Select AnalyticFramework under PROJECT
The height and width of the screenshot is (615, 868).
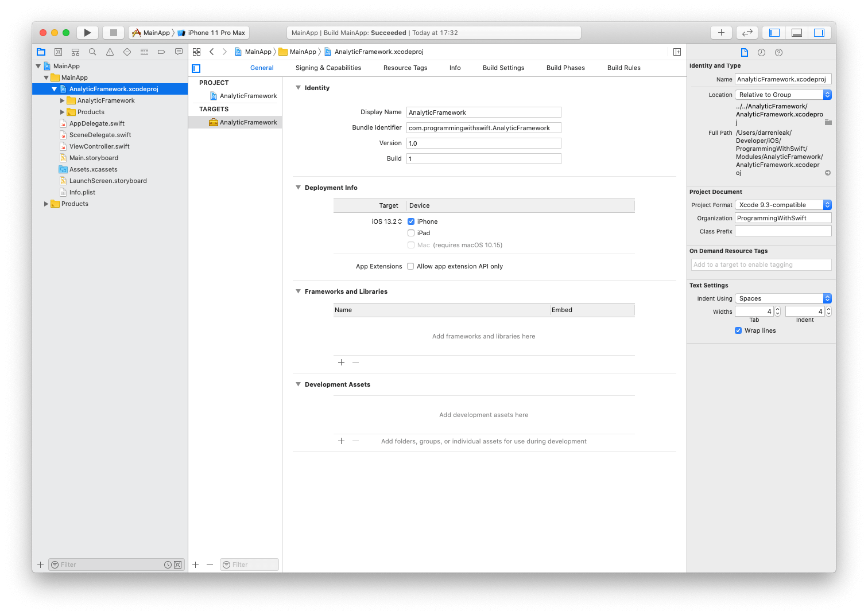click(243, 96)
